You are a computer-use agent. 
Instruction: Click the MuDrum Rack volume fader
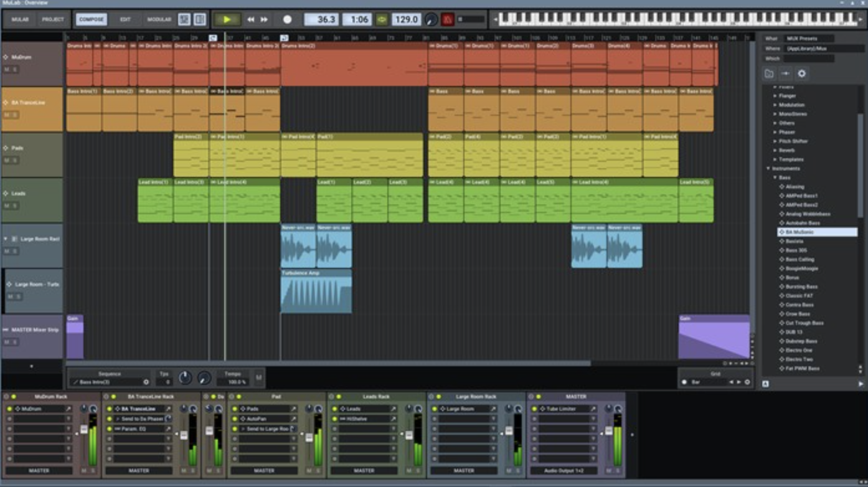tap(83, 430)
